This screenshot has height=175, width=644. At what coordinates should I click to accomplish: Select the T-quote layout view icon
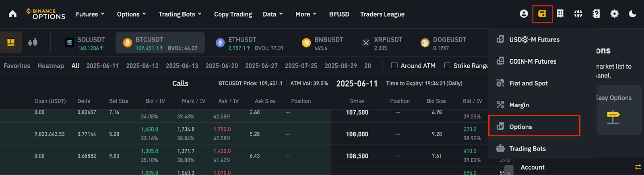(11, 42)
